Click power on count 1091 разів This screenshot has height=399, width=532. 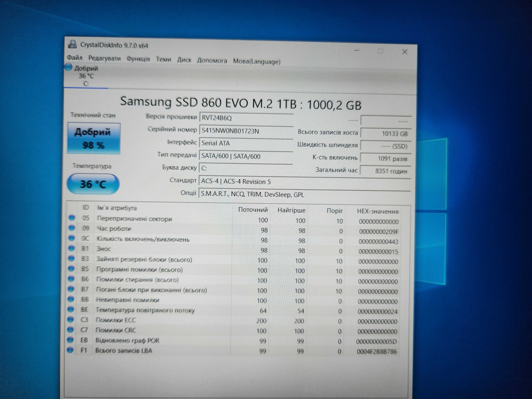coord(386,159)
